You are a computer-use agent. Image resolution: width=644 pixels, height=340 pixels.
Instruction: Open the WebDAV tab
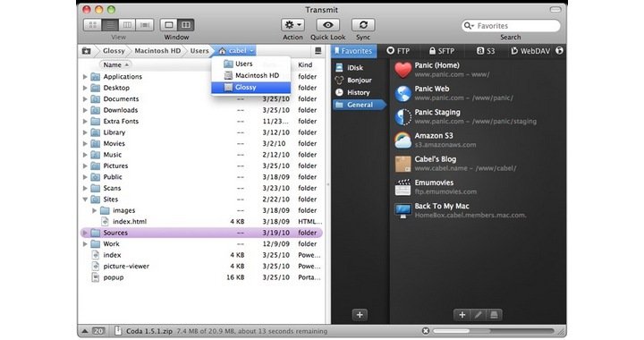click(530, 51)
